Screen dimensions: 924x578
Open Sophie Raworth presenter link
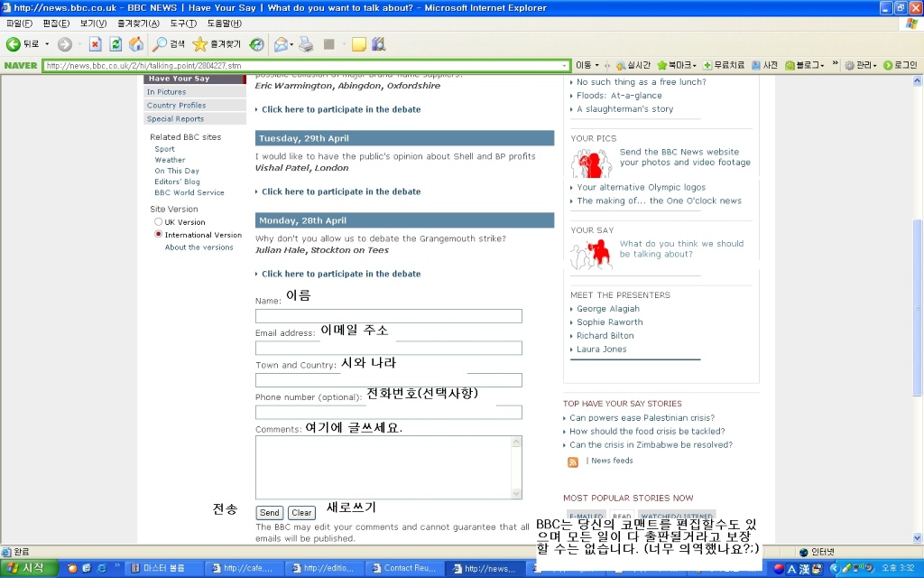click(609, 322)
